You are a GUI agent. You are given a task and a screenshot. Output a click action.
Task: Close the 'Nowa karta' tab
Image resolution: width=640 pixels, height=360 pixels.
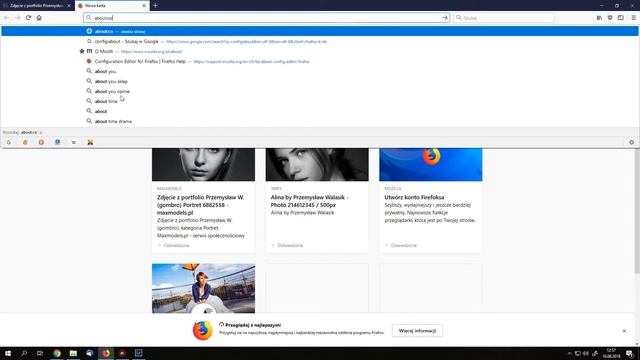144,6
